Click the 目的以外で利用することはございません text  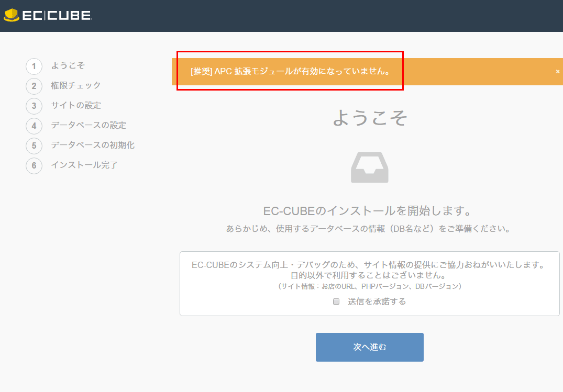tap(369, 275)
